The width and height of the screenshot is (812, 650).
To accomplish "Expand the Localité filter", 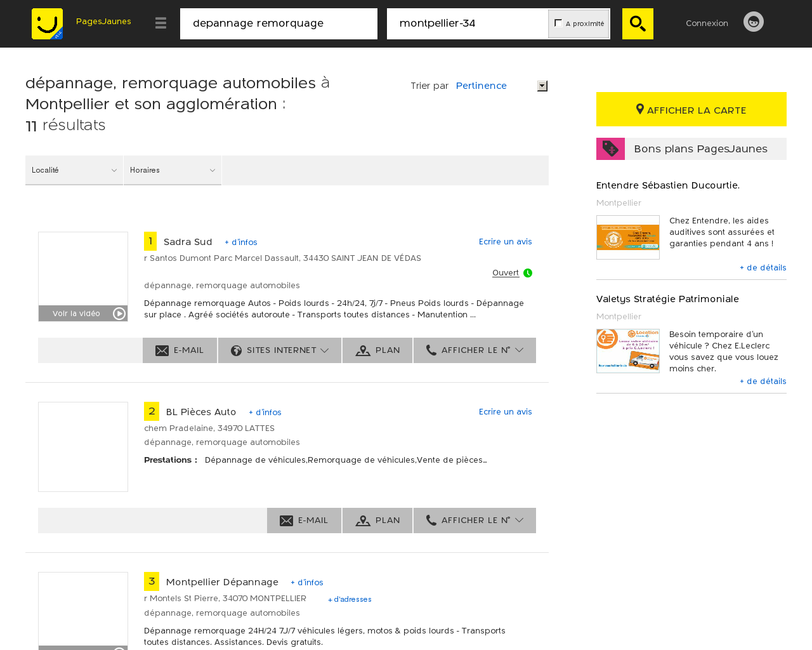I will [x=74, y=170].
